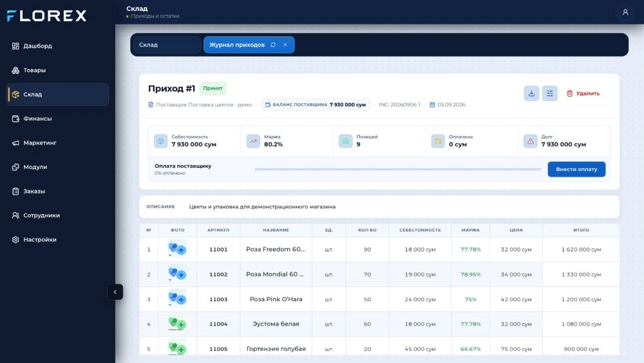Open photo thumbnail for Роза Pink O'Hara
The height and width of the screenshot is (363, 644).
[x=178, y=299]
